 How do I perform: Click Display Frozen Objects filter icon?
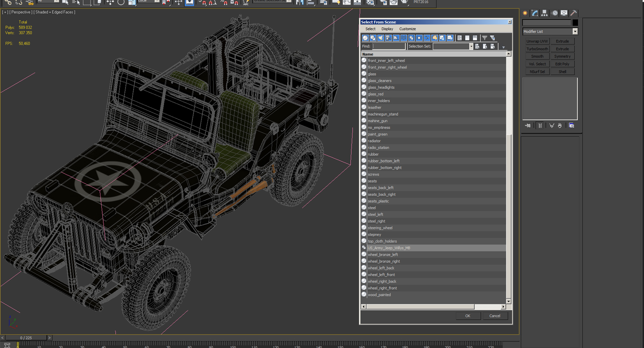pos(442,38)
